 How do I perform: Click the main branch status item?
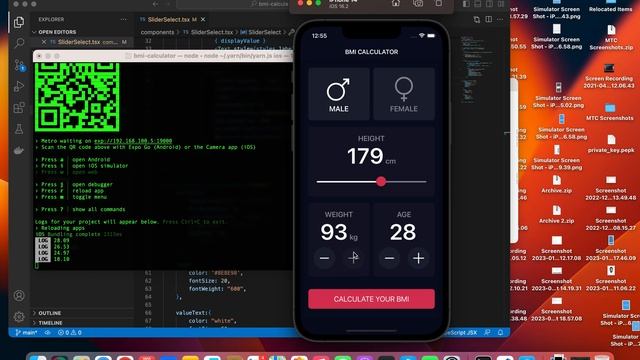(26, 333)
